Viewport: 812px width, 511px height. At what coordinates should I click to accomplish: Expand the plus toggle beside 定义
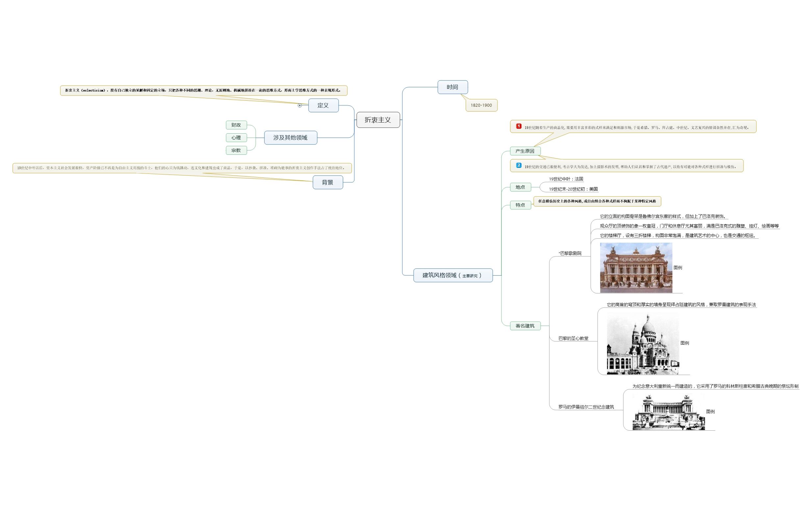(299, 106)
